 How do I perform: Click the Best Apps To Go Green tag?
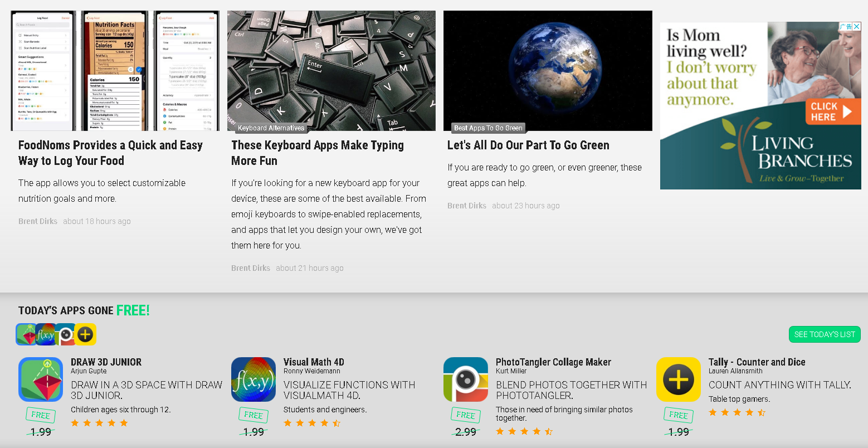coord(488,128)
